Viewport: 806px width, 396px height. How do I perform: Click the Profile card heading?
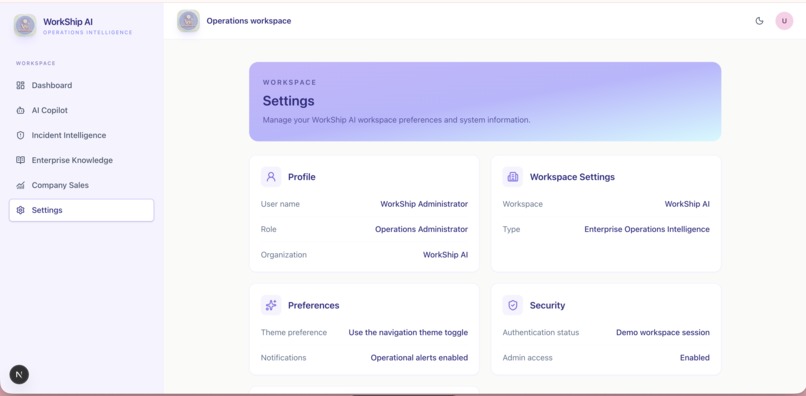point(302,177)
